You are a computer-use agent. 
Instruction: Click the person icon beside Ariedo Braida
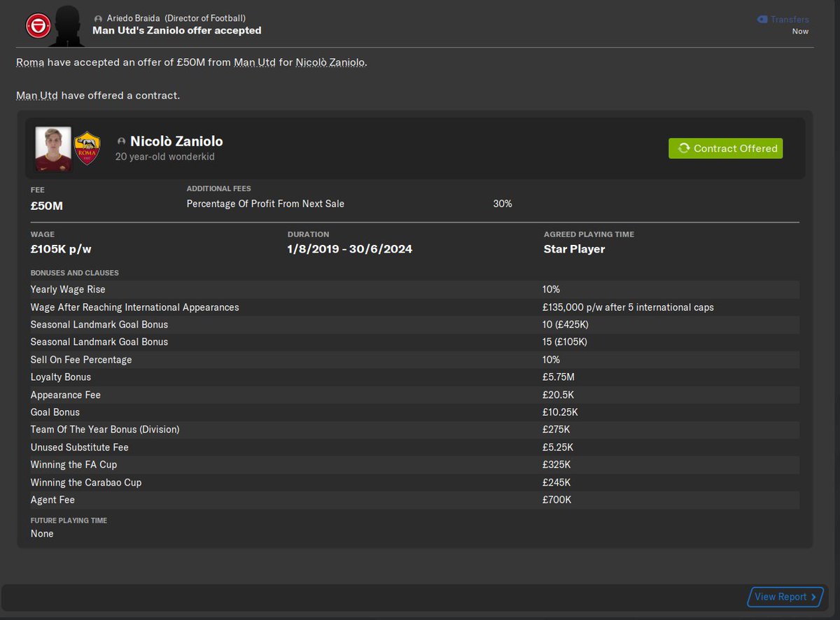coord(98,18)
